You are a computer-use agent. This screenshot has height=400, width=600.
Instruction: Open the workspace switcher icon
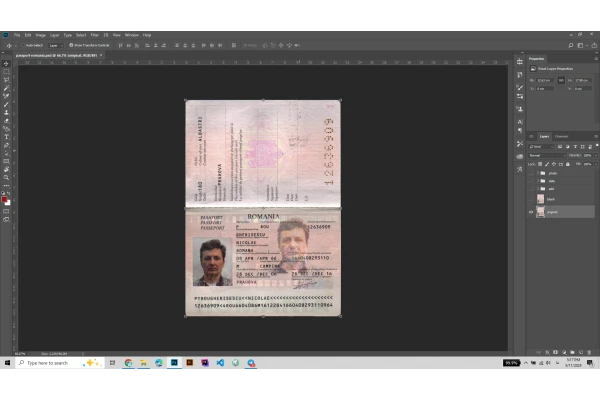580,45
